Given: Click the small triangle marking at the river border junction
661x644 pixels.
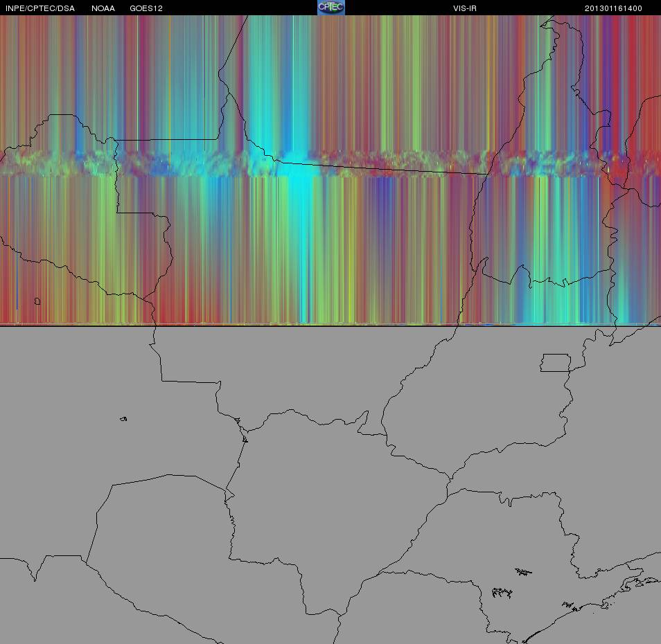Looking at the screenshot, I should (245, 439).
